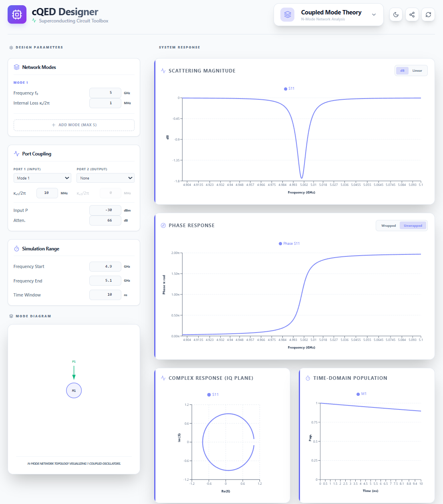Click the M1 legend marker in Time-Domain Population
The height and width of the screenshot is (504, 443).
pos(358,394)
